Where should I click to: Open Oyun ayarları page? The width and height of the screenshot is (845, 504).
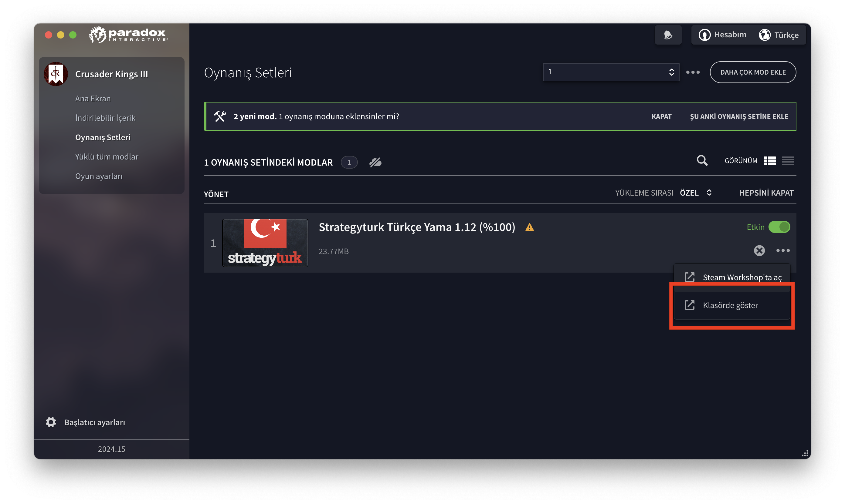tap(99, 176)
